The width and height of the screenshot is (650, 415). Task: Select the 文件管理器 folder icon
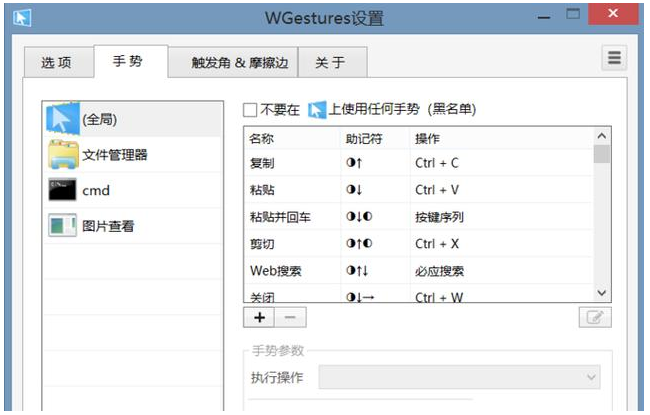pos(63,155)
